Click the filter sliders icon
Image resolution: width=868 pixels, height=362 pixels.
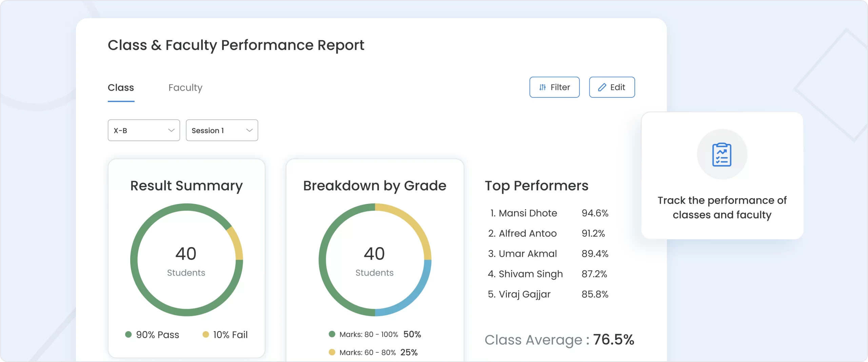click(x=543, y=87)
